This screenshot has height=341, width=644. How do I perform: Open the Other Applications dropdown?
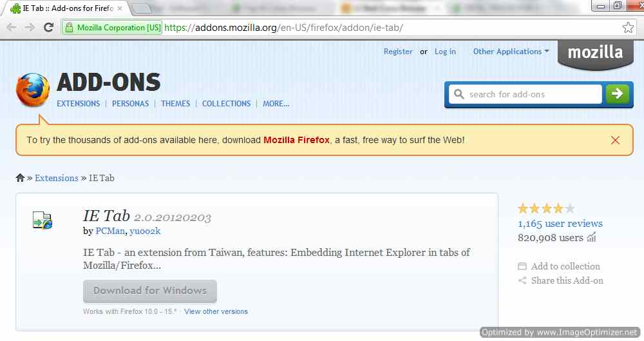point(511,52)
